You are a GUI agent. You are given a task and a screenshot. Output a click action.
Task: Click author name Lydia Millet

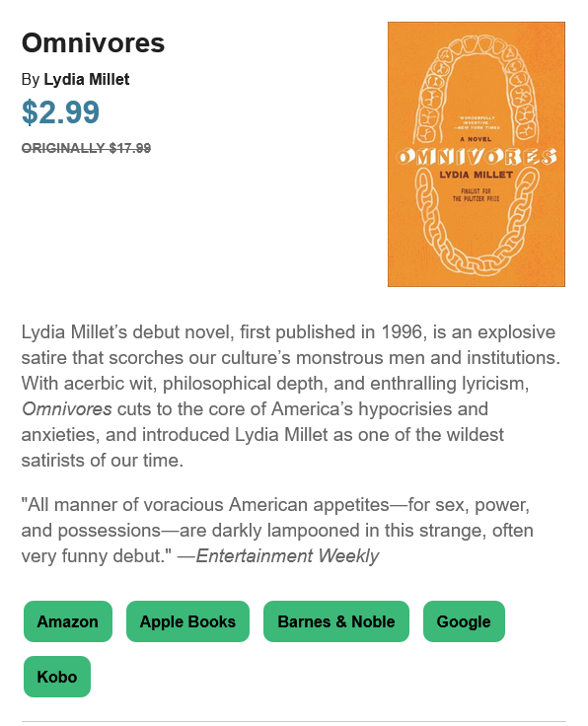[x=87, y=79]
